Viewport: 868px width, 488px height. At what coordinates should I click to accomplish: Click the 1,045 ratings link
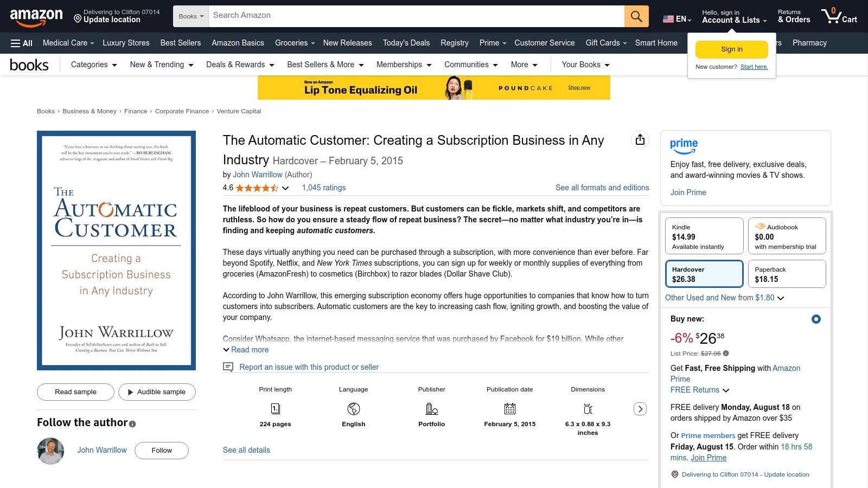coord(324,188)
